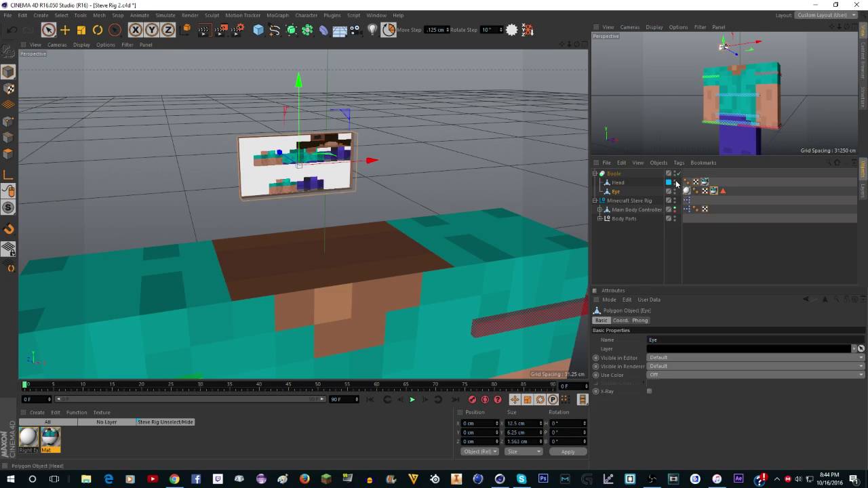Click Render View icon
Image resolution: width=868 pixels, height=488 pixels.
click(204, 30)
